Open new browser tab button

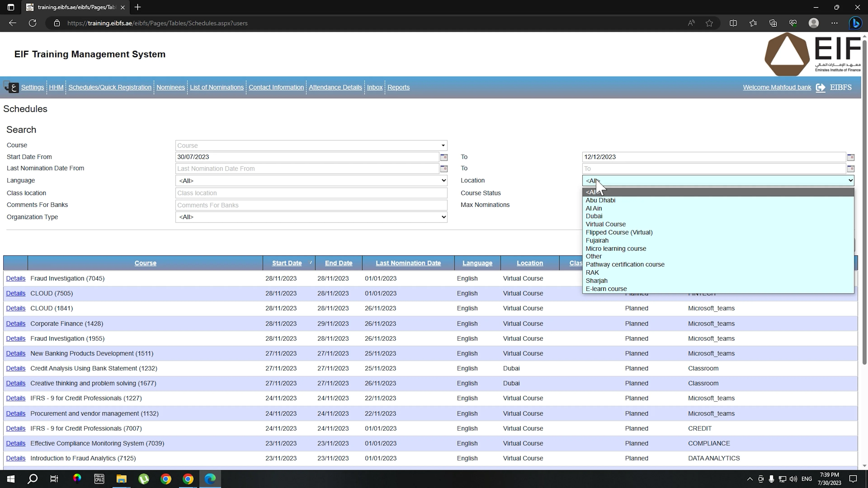coord(137,7)
